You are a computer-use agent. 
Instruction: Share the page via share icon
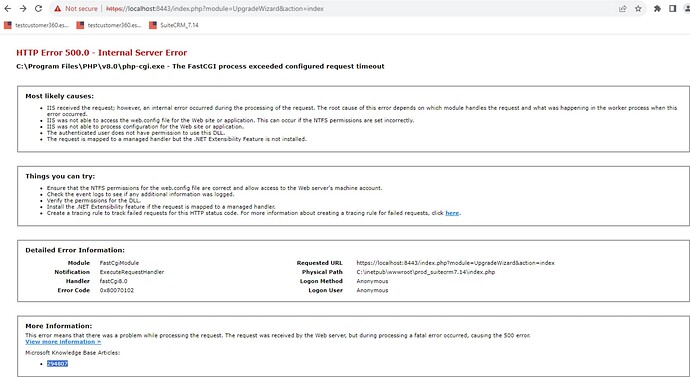[x=623, y=9]
